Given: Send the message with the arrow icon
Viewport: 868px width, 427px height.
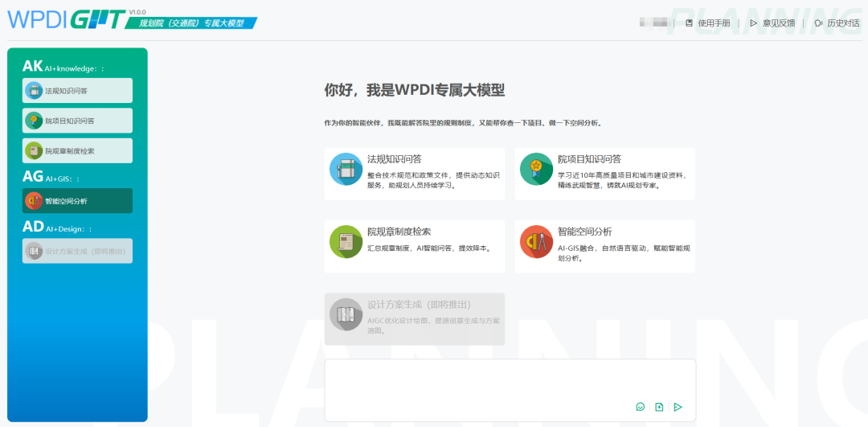Looking at the screenshot, I should (x=678, y=407).
